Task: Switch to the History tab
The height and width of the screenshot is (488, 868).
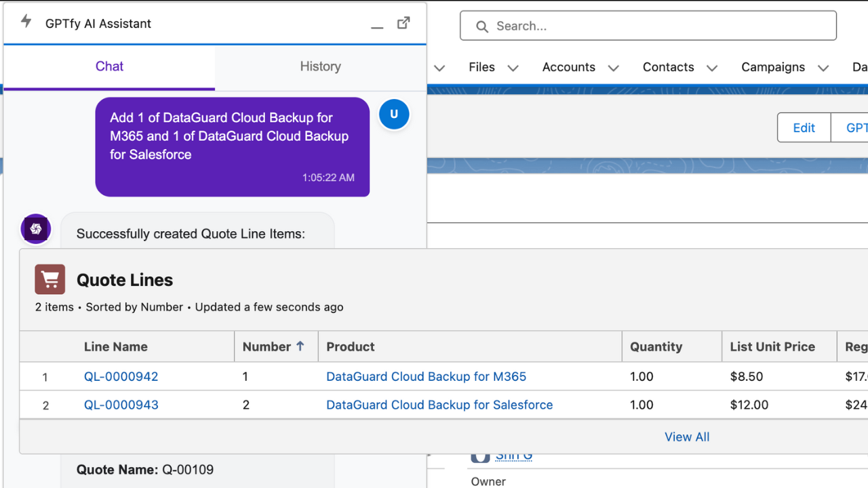Action: click(320, 66)
